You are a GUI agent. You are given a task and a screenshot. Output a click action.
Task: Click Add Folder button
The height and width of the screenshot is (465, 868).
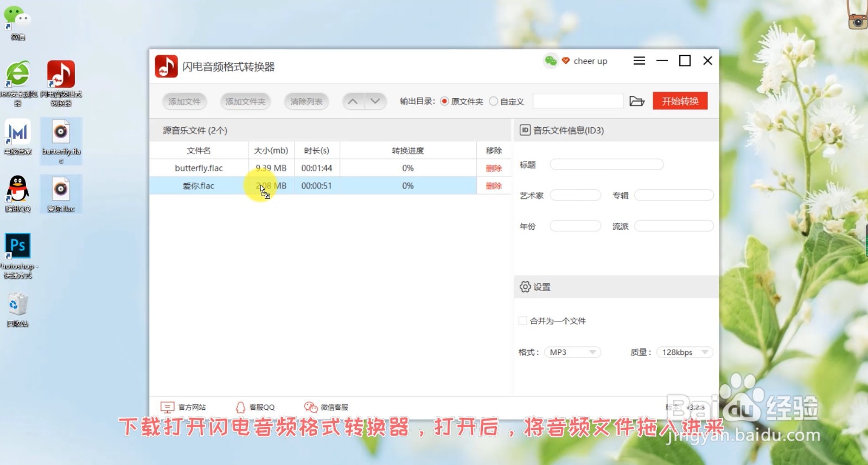point(245,101)
